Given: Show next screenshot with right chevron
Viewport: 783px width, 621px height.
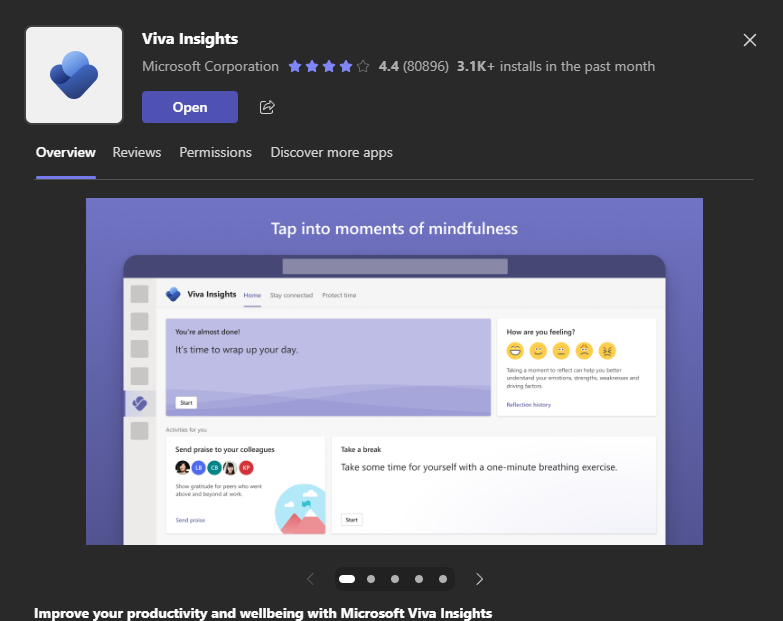Looking at the screenshot, I should tap(479, 579).
